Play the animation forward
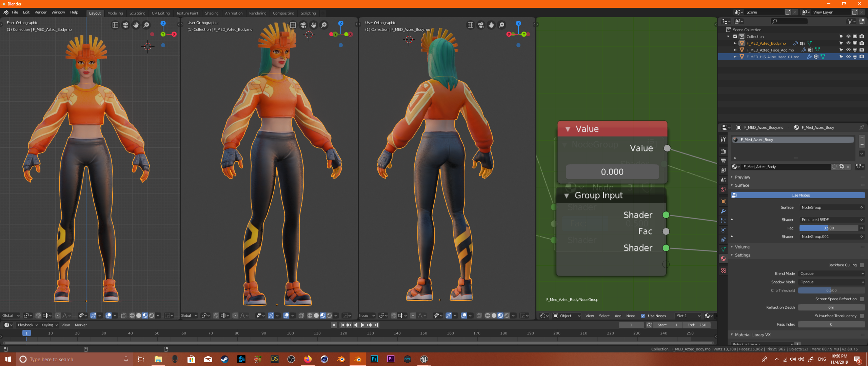The image size is (868, 366). coord(362,325)
